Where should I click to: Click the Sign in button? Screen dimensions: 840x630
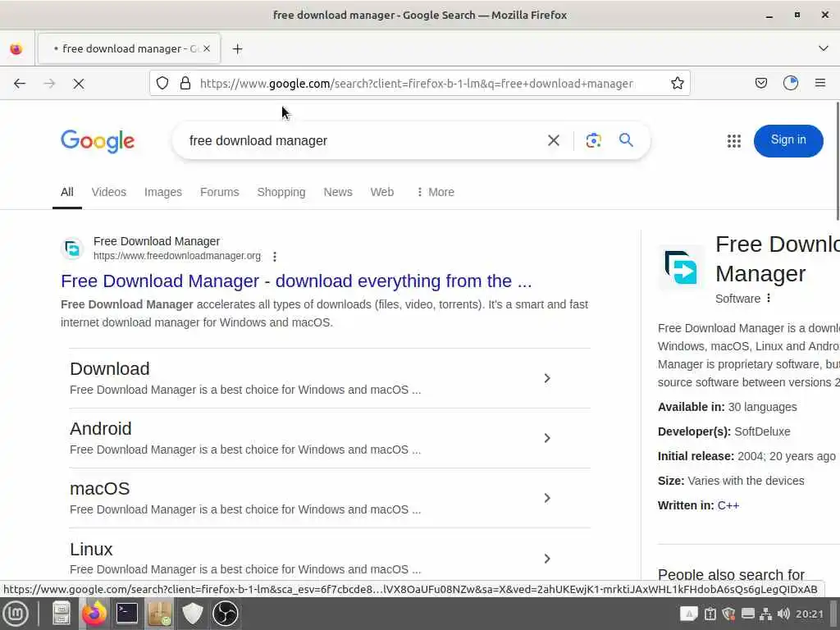pyautogui.click(x=788, y=140)
